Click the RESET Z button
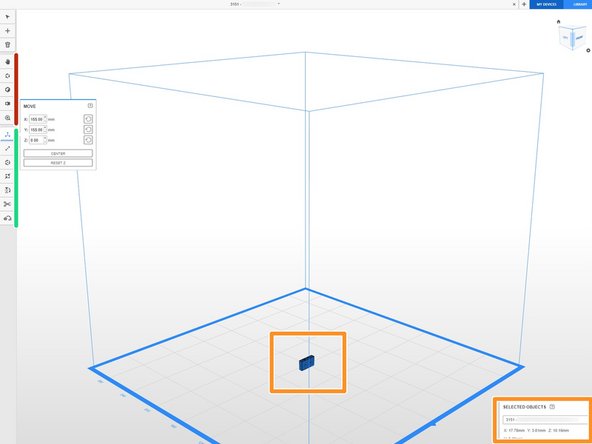Viewport: 592px width, 444px height. point(58,163)
